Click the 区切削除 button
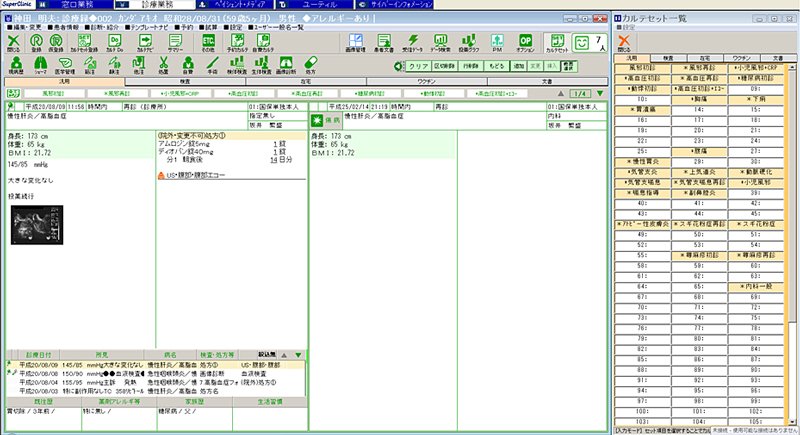Image resolution: width=800 pixels, height=435 pixels. [x=444, y=66]
